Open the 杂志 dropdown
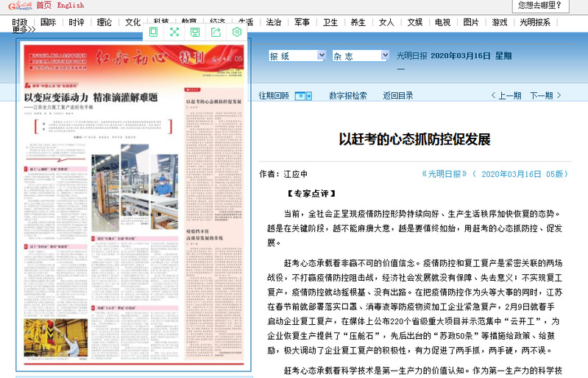 (361, 56)
